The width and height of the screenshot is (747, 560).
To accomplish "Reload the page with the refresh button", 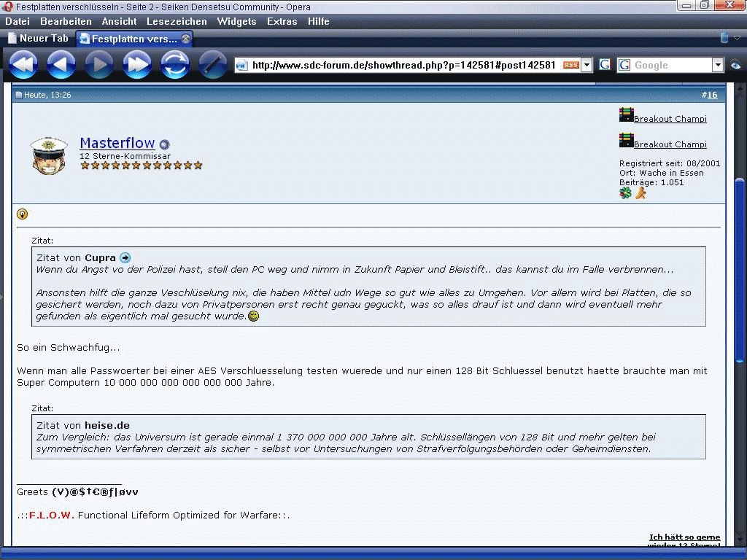I will [175, 64].
